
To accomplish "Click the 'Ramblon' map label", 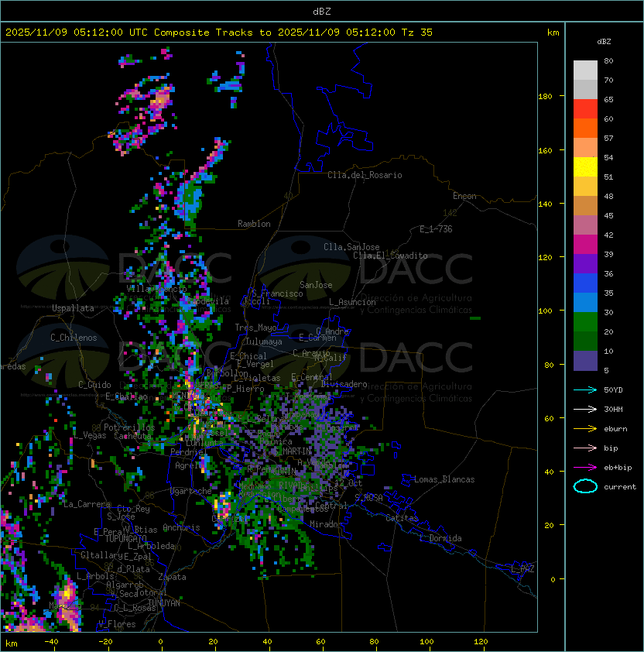I will click(x=254, y=224).
